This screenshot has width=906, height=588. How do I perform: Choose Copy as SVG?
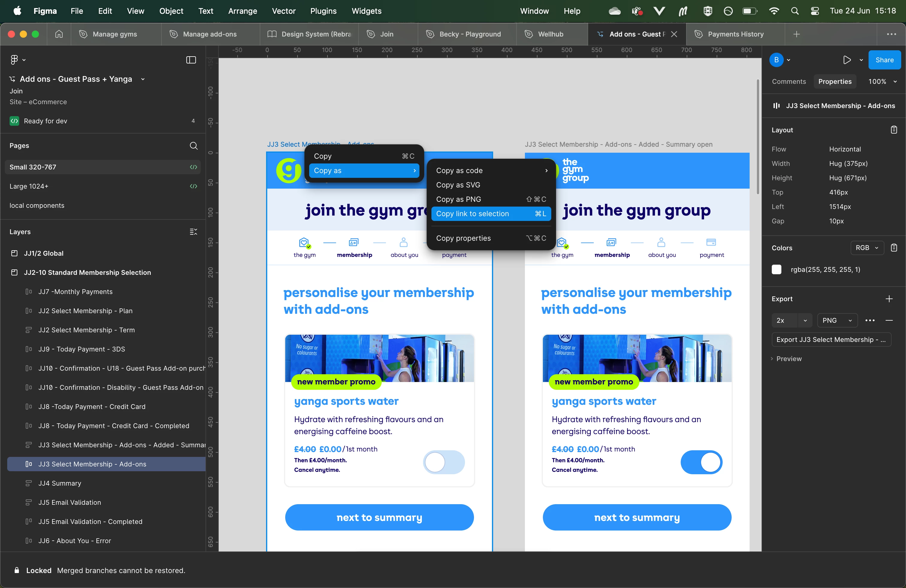pos(491,185)
